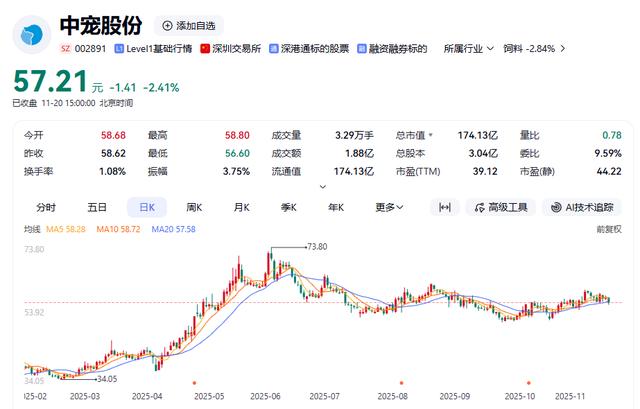Click the 融资融券标的 badge icon
Viewport: 640px width, 409px height.
[x=362, y=49]
